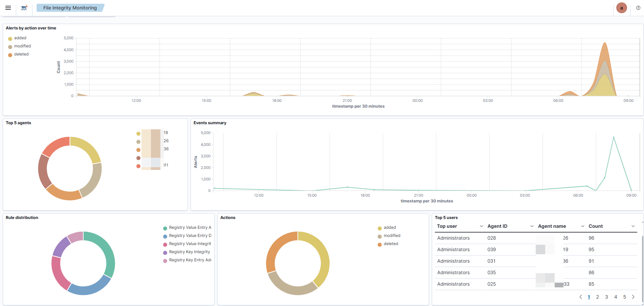The width and height of the screenshot is (644, 306).
Task: Go to next page of users table
Action: [633, 297]
